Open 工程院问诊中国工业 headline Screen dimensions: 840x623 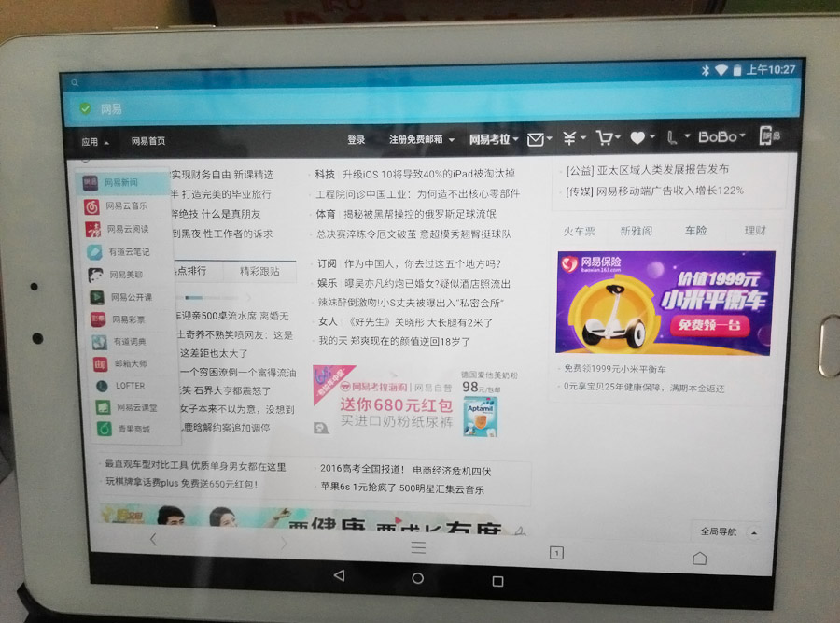pos(418,193)
